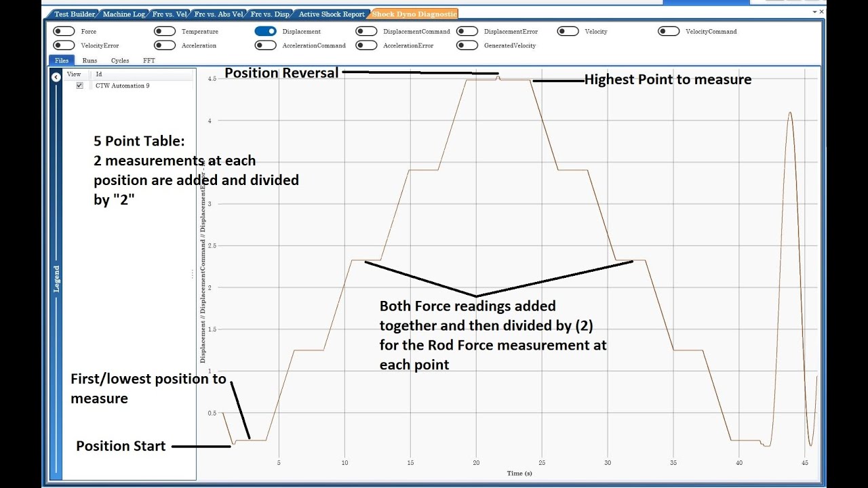The width and height of the screenshot is (868, 488).
Task: Enable the Force channel toggle
Action: (64, 31)
